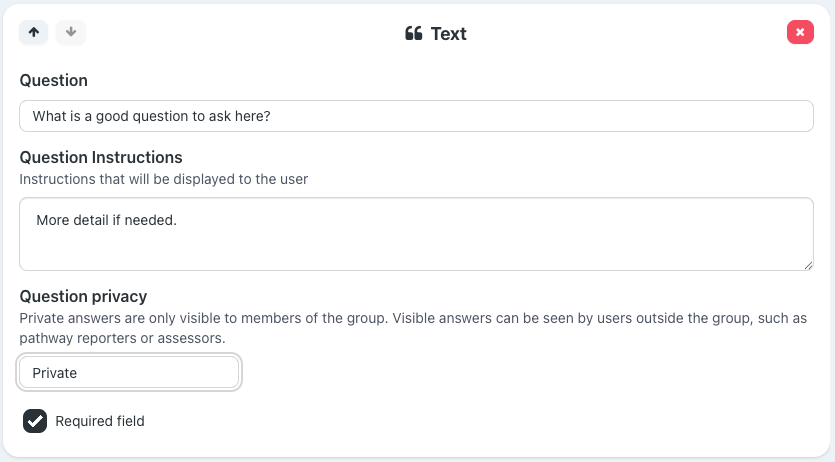Open the Private privacy dropdown
835x462 pixels.
129,372
